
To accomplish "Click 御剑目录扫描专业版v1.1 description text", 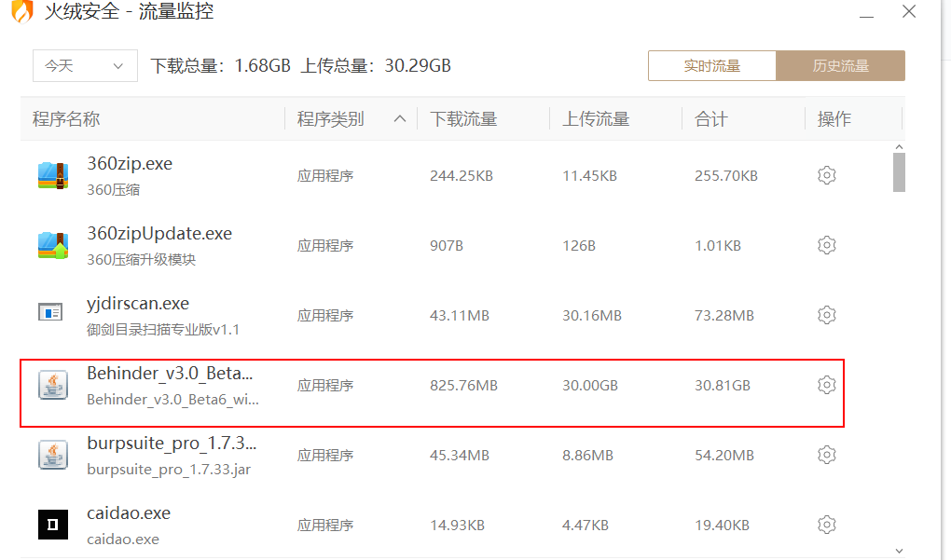I will click(x=163, y=330).
